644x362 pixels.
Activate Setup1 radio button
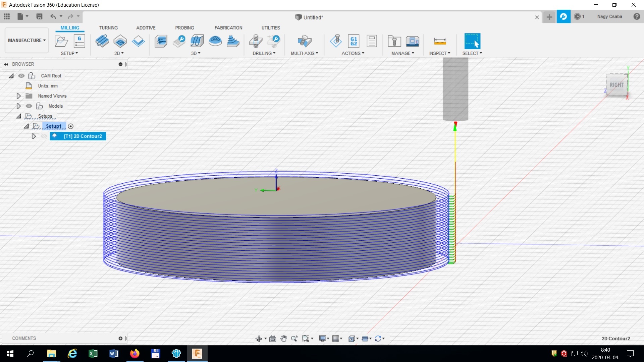(x=70, y=126)
